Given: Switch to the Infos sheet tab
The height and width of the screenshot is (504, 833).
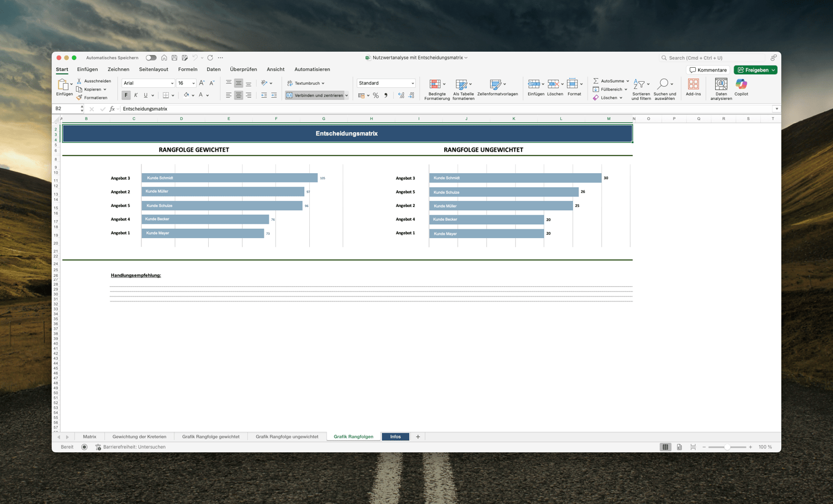Looking at the screenshot, I should 395,437.
